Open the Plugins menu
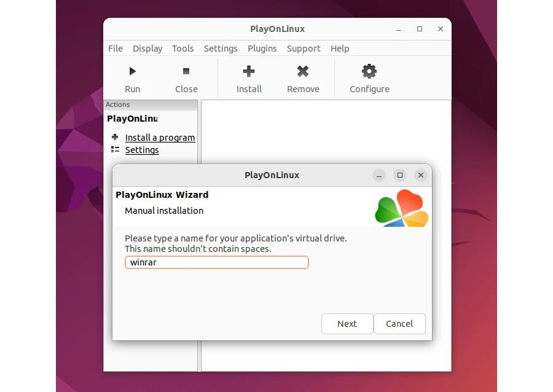The height and width of the screenshot is (392, 553). point(262,49)
